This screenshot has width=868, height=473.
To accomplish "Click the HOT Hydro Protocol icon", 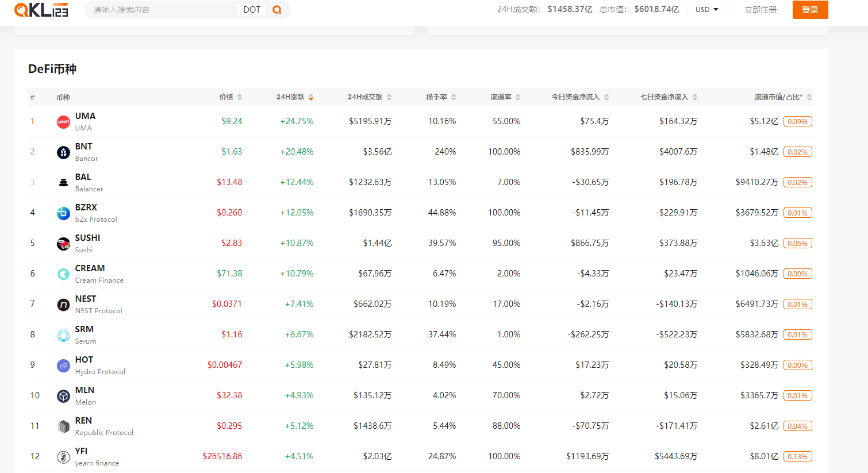I will 63,365.
